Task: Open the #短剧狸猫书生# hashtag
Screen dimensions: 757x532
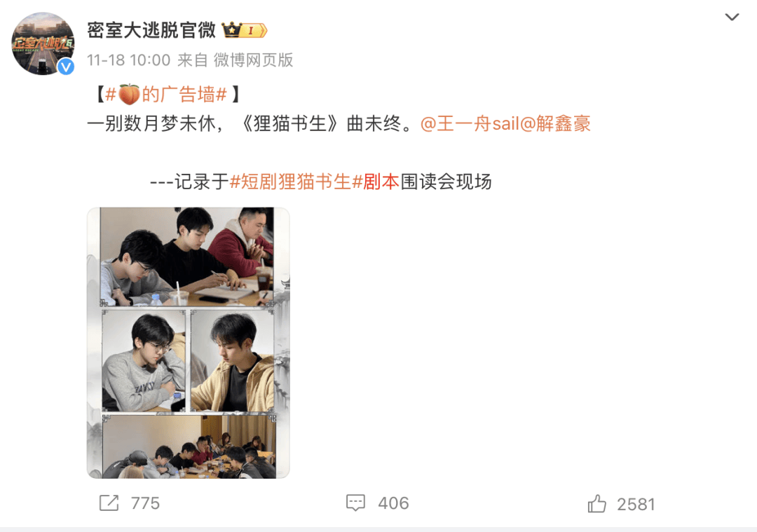Action: point(296,182)
